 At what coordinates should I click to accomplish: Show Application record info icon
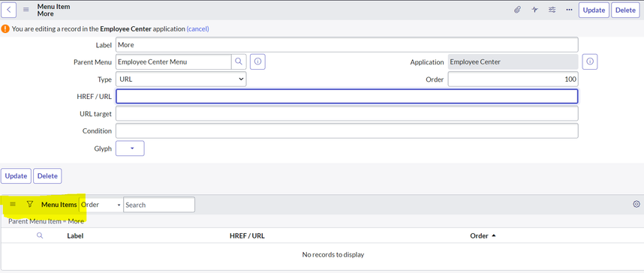coord(590,61)
